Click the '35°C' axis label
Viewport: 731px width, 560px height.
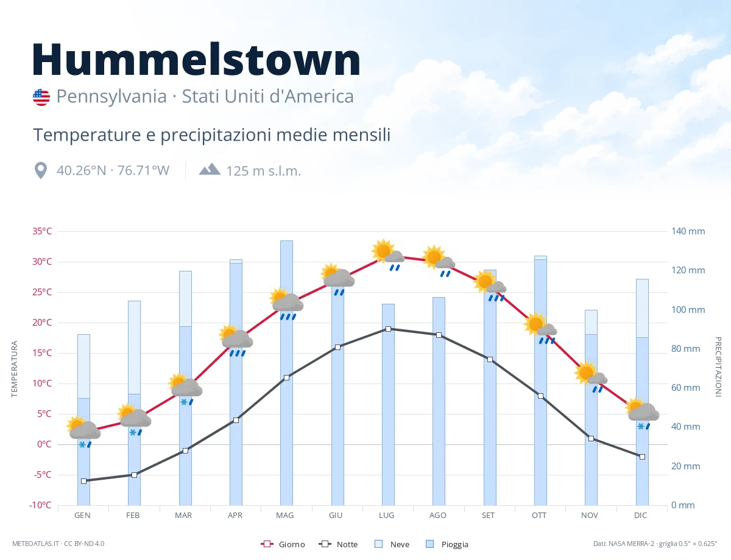(x=42, y=231)
